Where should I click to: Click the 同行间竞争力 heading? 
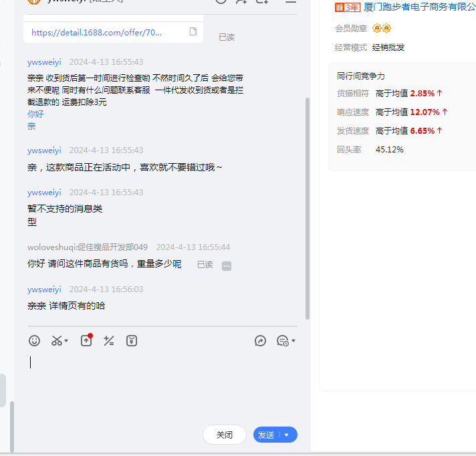tap(361, 76)
